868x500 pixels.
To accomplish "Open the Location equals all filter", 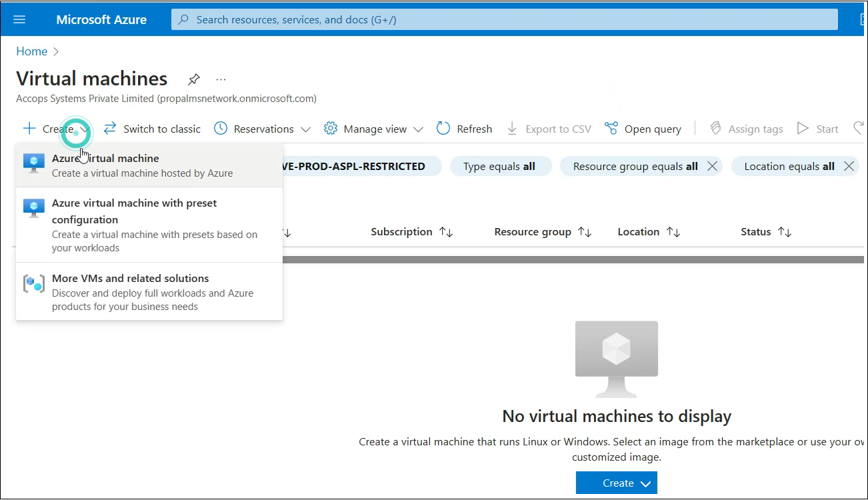I will [789, 166].
